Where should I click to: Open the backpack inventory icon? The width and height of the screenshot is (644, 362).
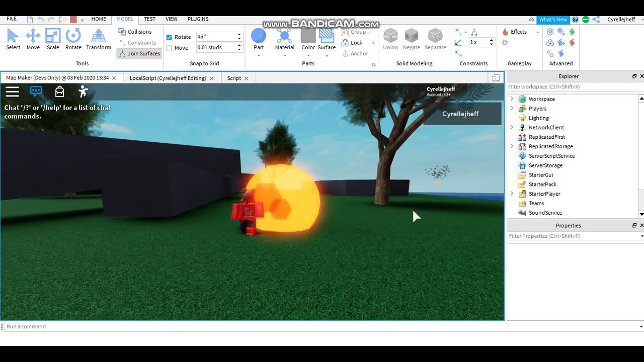coord(59,92)
